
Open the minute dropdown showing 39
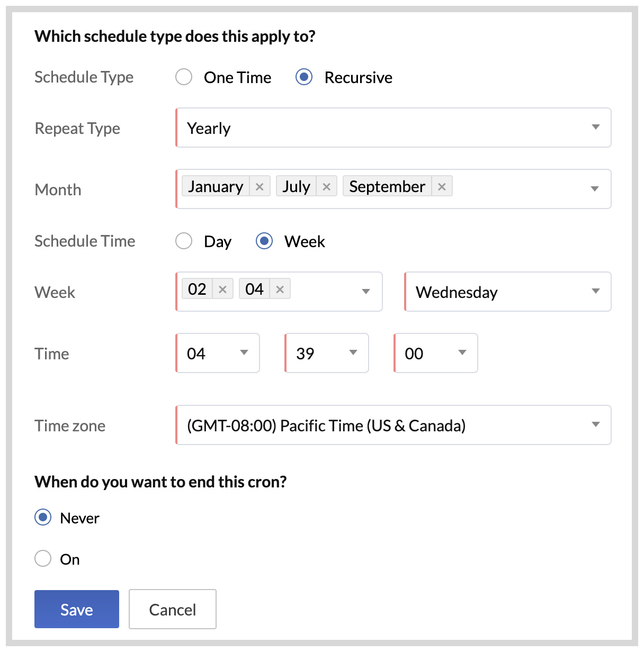click(x=327, y=354)
